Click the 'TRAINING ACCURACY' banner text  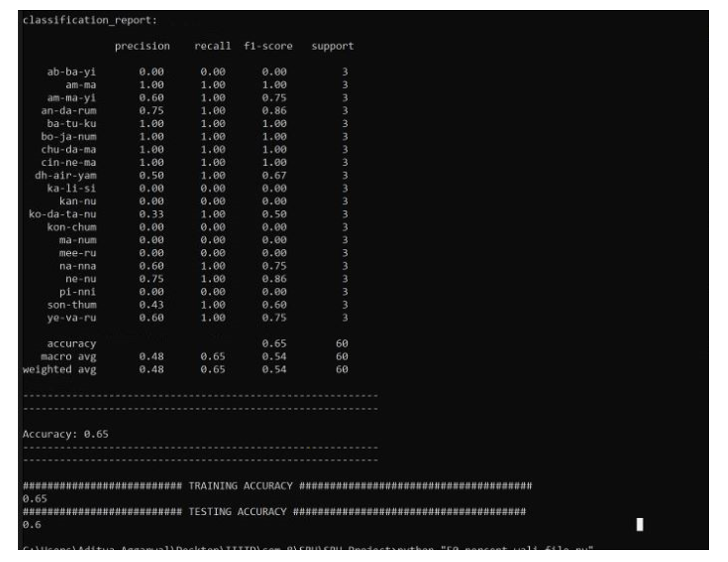[x=240, y=486]
